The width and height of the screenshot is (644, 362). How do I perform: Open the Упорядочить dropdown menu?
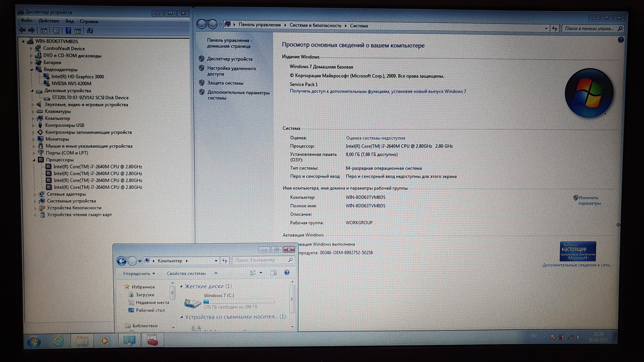coord(139,273)
